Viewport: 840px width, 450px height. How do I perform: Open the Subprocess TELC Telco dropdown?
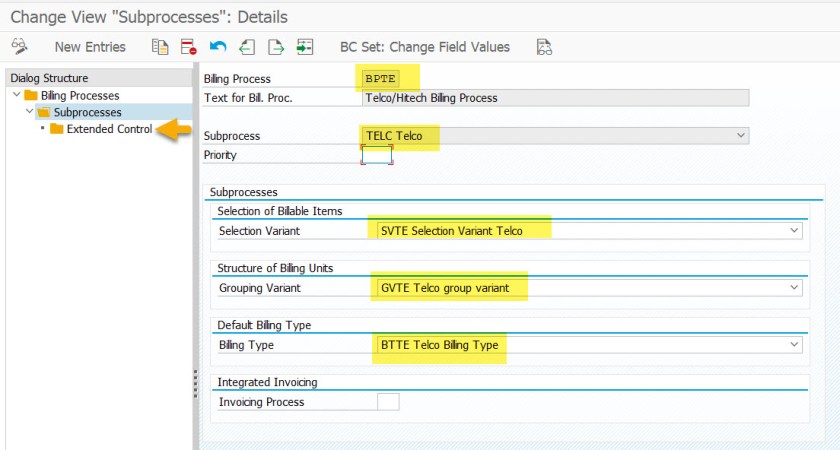[x=740, y=135]
